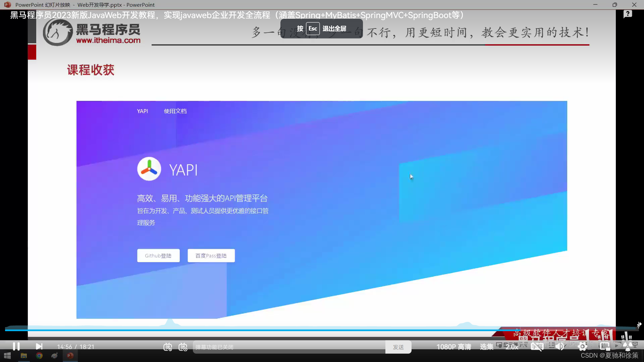Click the video title text at top
The height and width of the screenshot is (362, 644).
tap(237, 15)
